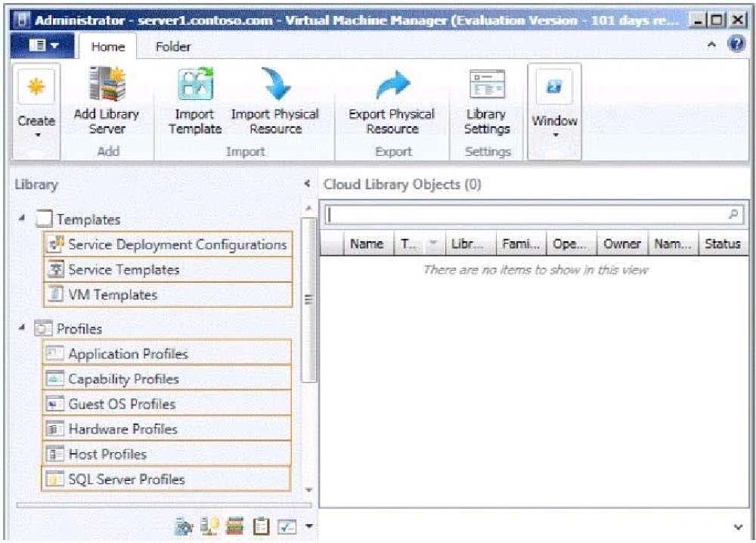Image resolution: width=756 pixels, height=543 pixels.
Task: Click the SQL Server Profiles icon
Action: pos(54,479)
